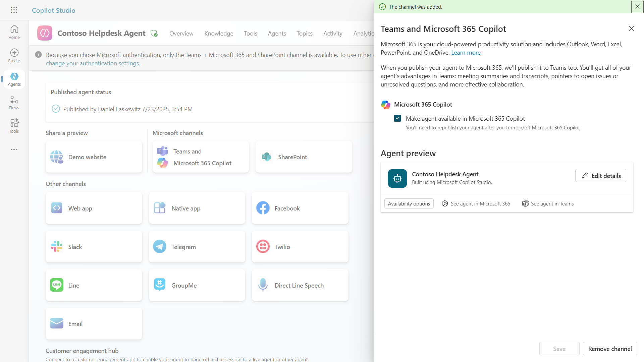
Task: Switch to the Knowledge tab
Action: click(x=219, y=34)
